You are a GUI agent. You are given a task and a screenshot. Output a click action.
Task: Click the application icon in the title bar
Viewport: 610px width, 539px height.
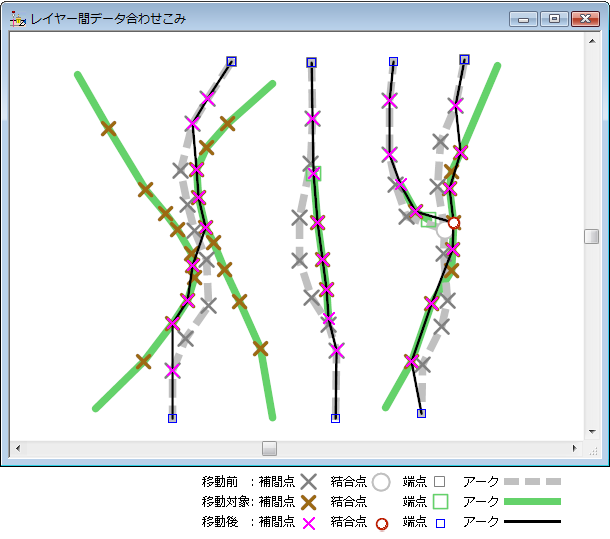click(18, 19)
